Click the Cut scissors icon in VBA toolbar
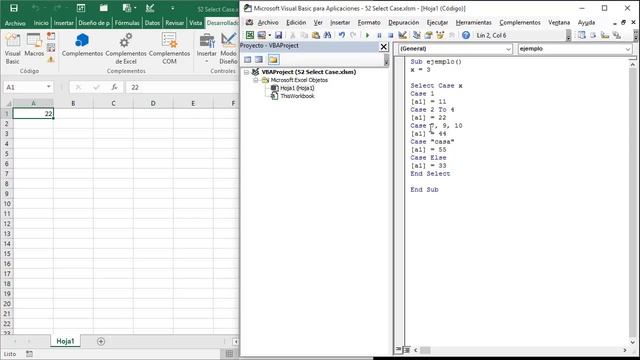Image resolution: width=640 pixels, height=360 pixels. tap(292, 36)
